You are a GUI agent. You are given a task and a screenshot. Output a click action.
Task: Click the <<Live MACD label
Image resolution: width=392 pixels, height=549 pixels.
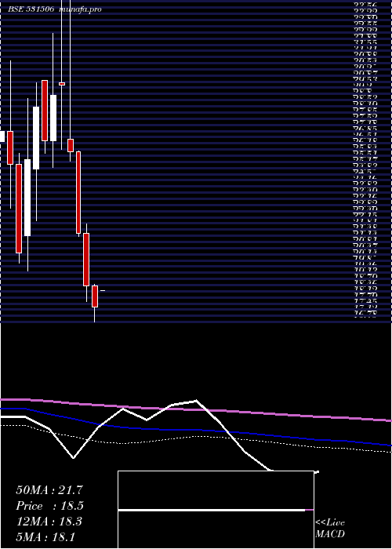point(330,528)
